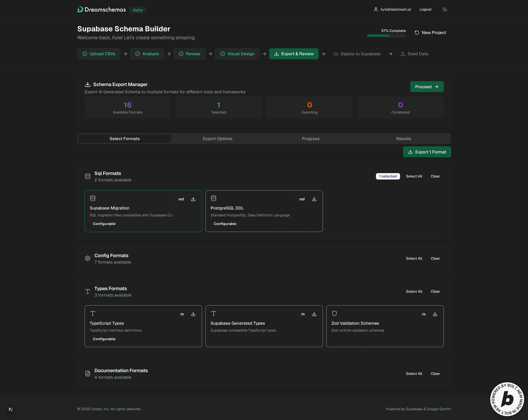Go to the Visual Design step
This screenshot has height=420, width=528.
tap(237, 54)
